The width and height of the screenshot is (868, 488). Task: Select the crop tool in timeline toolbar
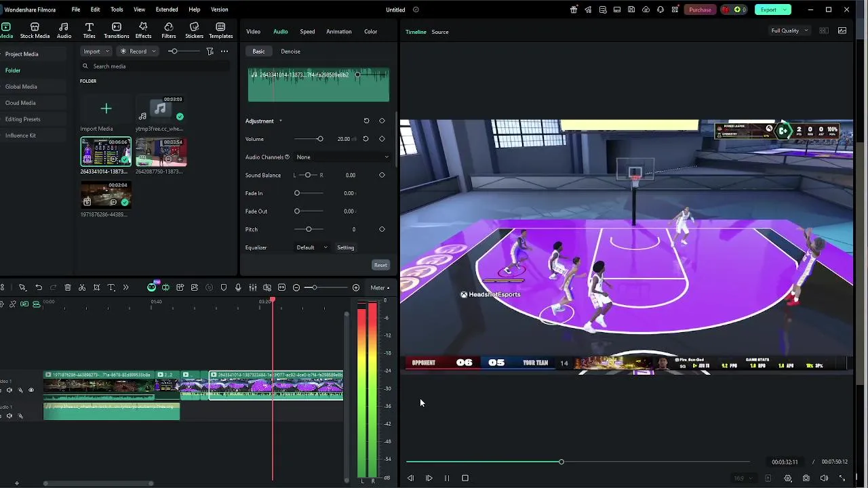[96, 287]
